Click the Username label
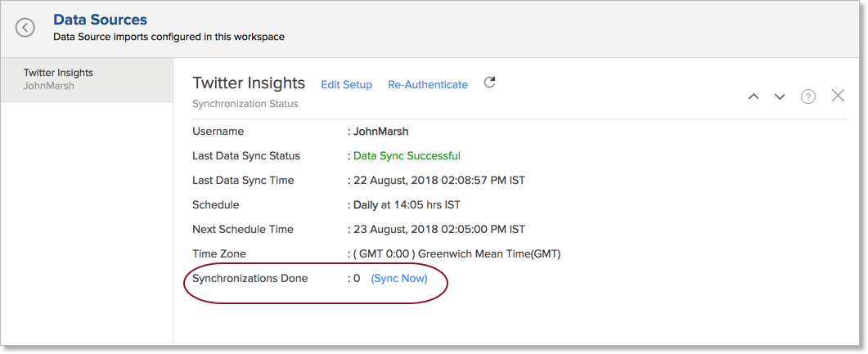This screenshot has width=868, height=354. pyautogui.click(x=218, y=132)
